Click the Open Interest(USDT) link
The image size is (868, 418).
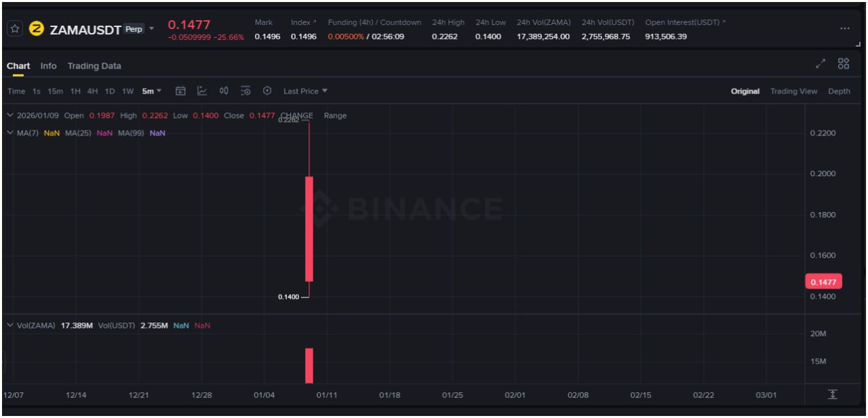point(684,22)
